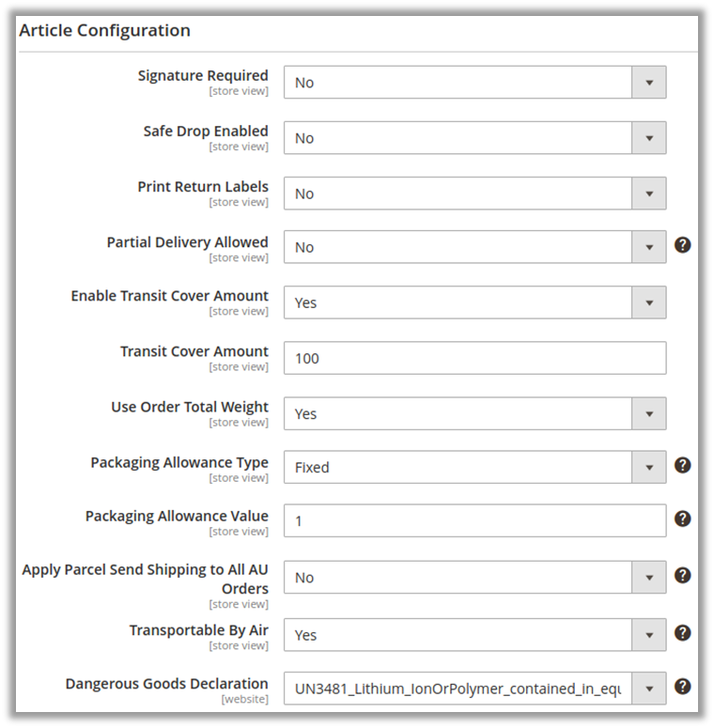Expand the Packaging Allowance Type dropdown
The width and height of the screenshot is (714, 728).
coord(474,468)
